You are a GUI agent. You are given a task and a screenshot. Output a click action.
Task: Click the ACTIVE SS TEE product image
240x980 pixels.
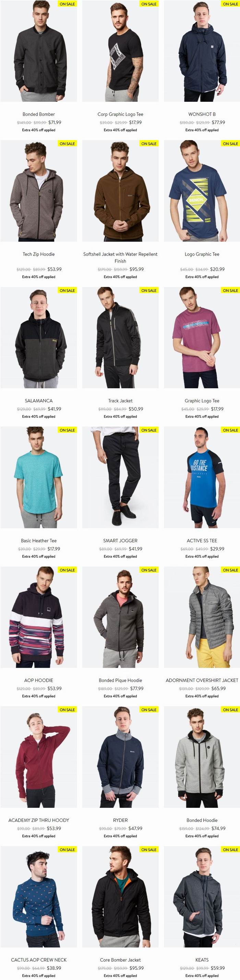[202, 477]
